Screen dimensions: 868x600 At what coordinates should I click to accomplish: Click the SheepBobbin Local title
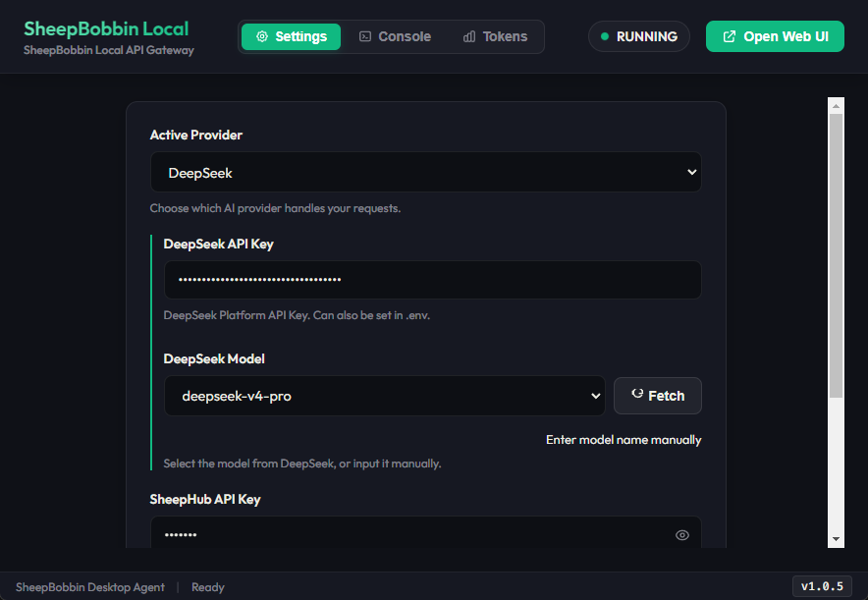(x=106, y=28)
